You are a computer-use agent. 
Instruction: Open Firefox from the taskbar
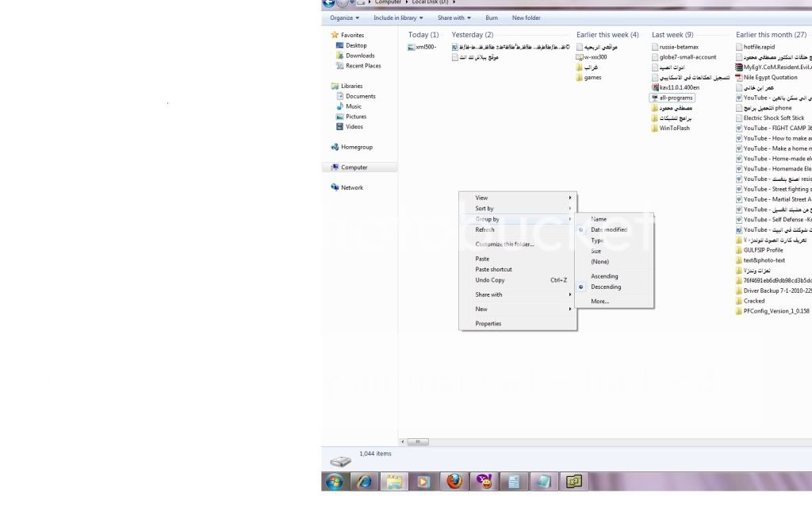point(454,482)
